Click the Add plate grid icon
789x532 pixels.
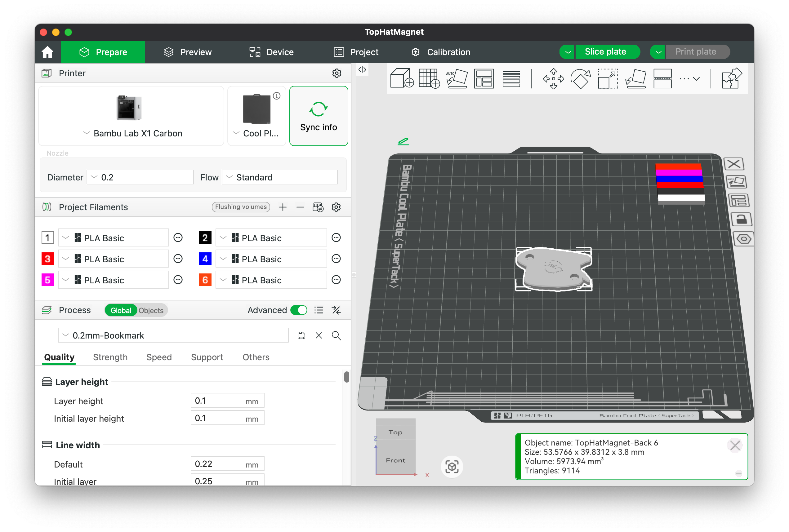(x=429, y=78)
